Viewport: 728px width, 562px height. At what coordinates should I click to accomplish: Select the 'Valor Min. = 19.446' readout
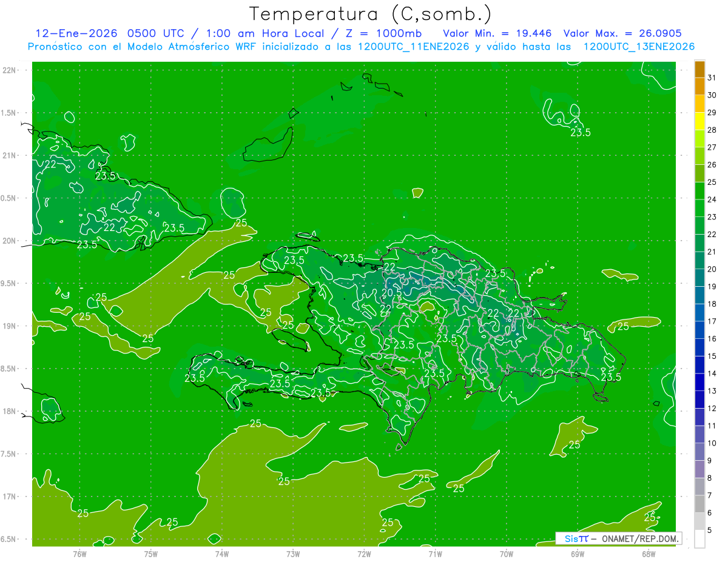(497, 33)
